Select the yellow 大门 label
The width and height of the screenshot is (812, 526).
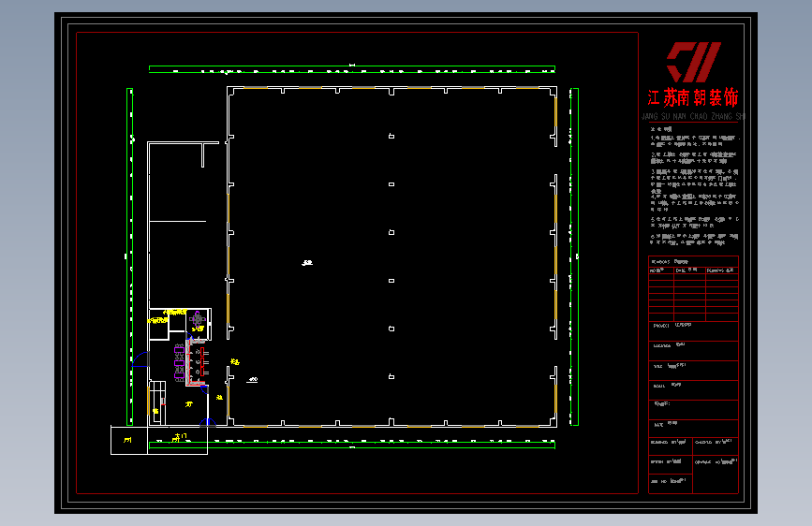click(180, 437)
